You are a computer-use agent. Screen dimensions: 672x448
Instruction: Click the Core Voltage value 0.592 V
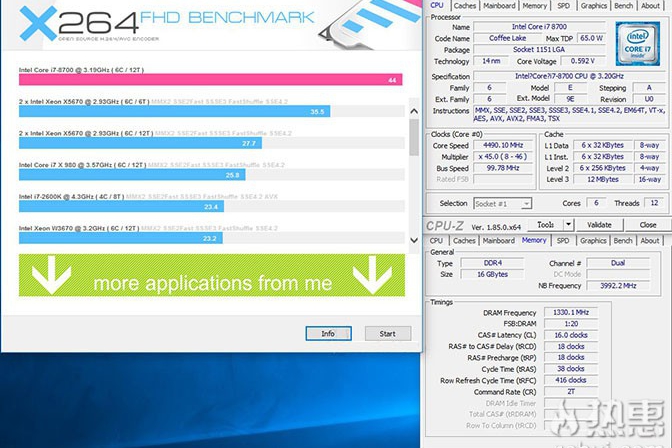[x=583, y=61]
